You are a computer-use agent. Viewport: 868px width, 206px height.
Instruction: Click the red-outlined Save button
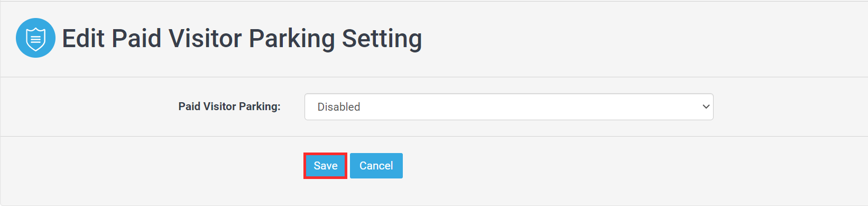coord(326,166)
